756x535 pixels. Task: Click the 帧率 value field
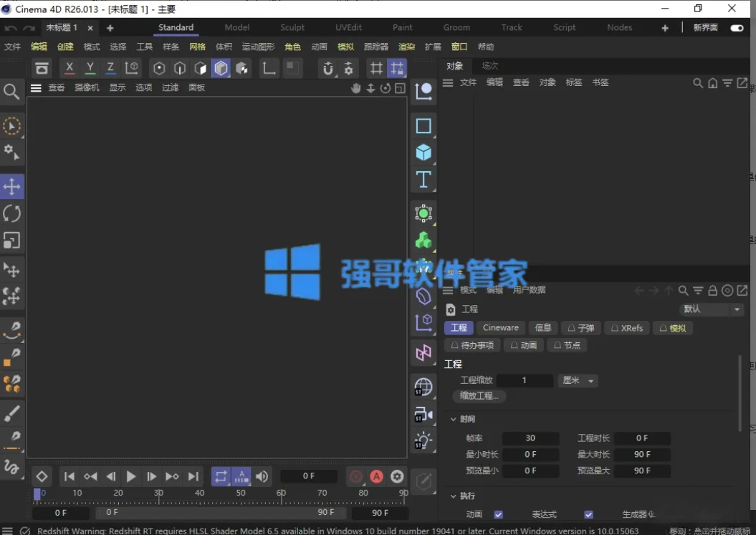pyautogui.click(x=530, y=438)
